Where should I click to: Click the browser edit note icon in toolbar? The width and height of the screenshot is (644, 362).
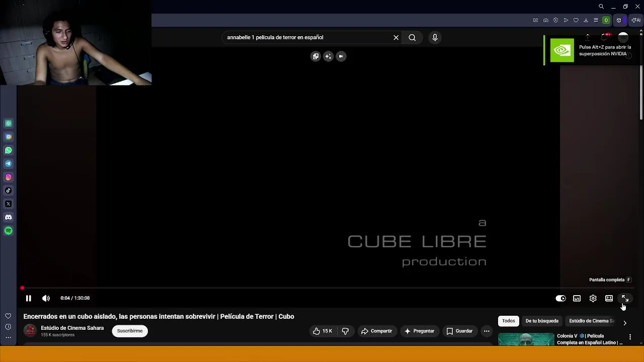pyautogui.click(x=536, y=20)
